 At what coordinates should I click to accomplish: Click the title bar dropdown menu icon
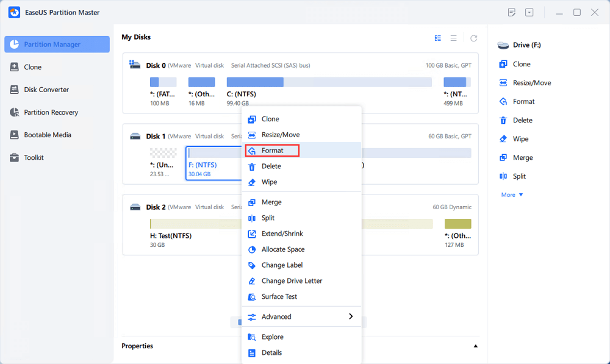[x=529, y=12]
